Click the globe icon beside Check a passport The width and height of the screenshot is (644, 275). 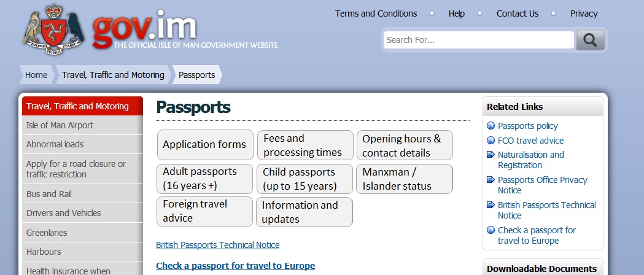click(x=491, y=231)
